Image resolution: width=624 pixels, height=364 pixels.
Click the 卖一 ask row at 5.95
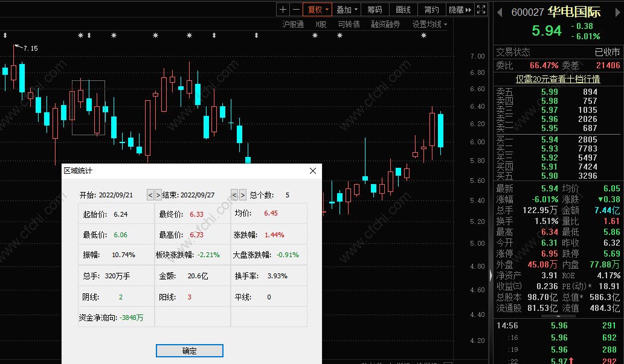point(558,128)
